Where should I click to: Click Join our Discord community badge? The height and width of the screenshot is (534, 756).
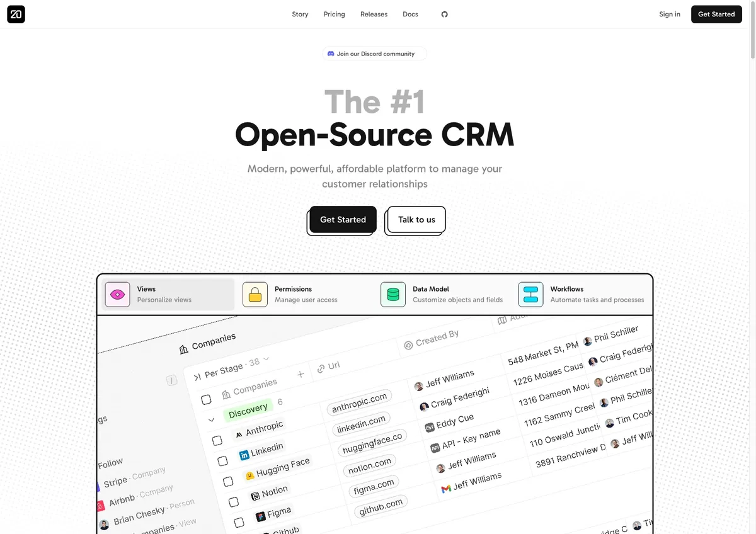374,54
